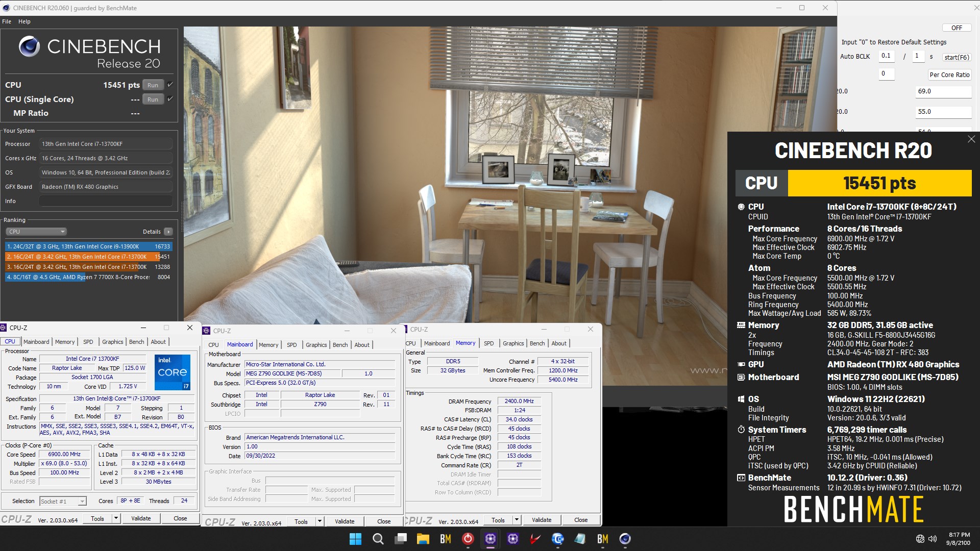Toggle the OFF switch in overclock panel
Image resolution: width=980 pixels, height=551 pixels.
[957, 28]
